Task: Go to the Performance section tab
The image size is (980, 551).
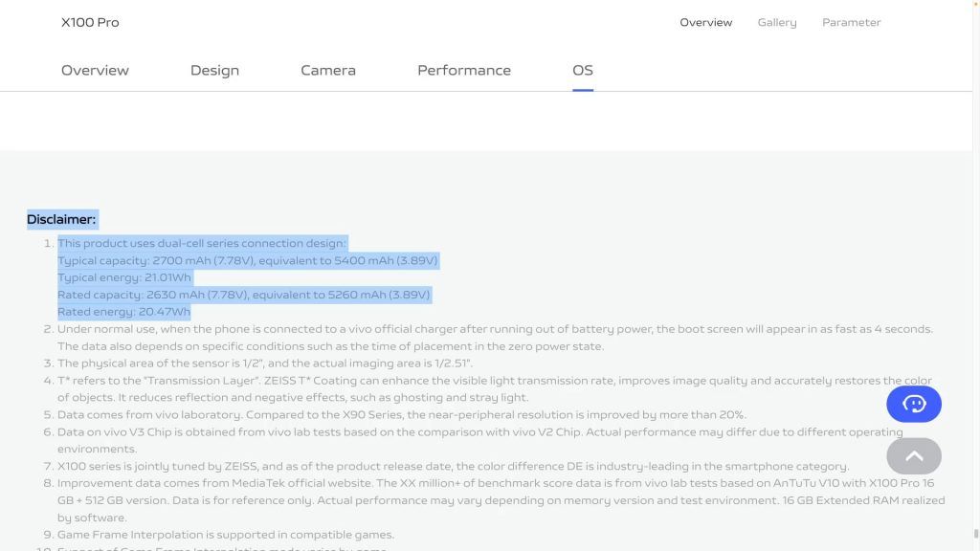Action: coord(464,70)
